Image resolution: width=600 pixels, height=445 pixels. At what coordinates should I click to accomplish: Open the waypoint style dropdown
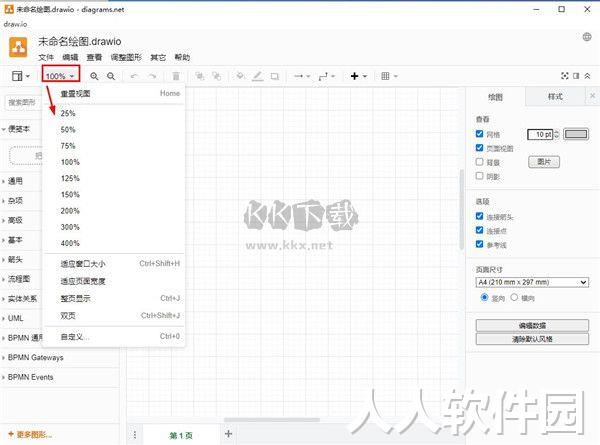pyautogui.click(x=327, y=76)
